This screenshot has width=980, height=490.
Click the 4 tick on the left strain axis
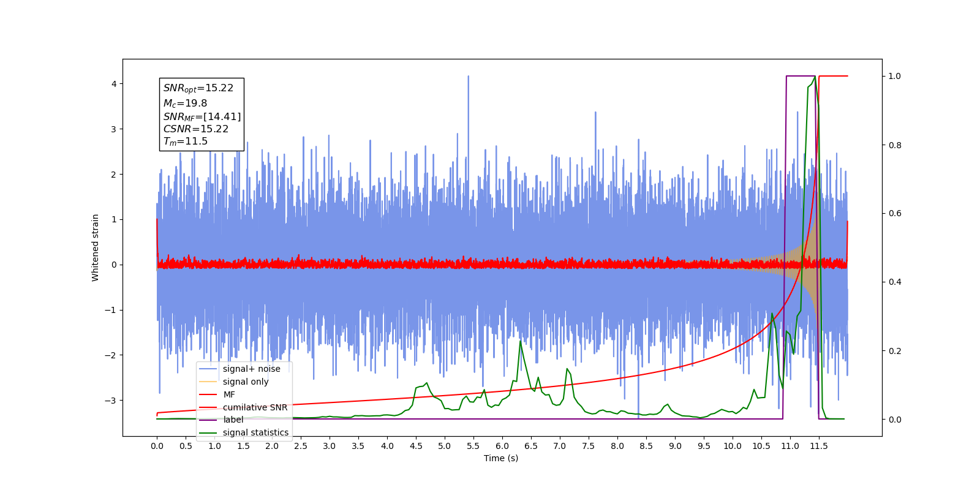point(114,84)
